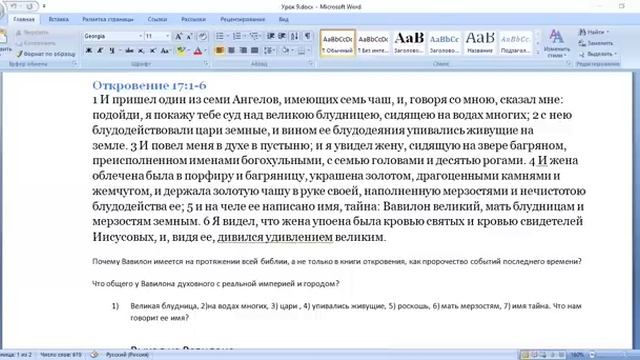Click the Change Case (Aa) icon
Image resolution: width=640 pixels, height=360 pixels.
(165, 51)
